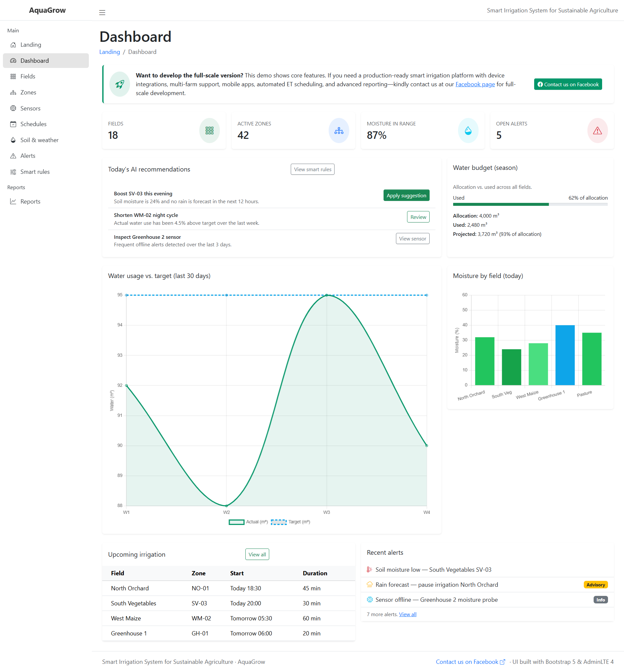Expand Upcoming irrigation with View all
Image resolution: width=624 pixels, height=672 pixels.
click(x=257, y=554)
